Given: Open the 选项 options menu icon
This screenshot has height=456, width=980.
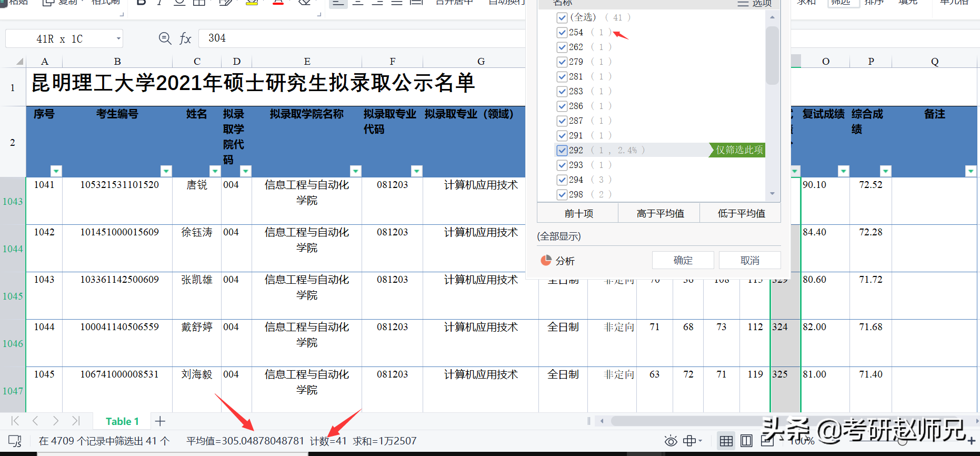Looking at the screenshot, I should [743, 3].
